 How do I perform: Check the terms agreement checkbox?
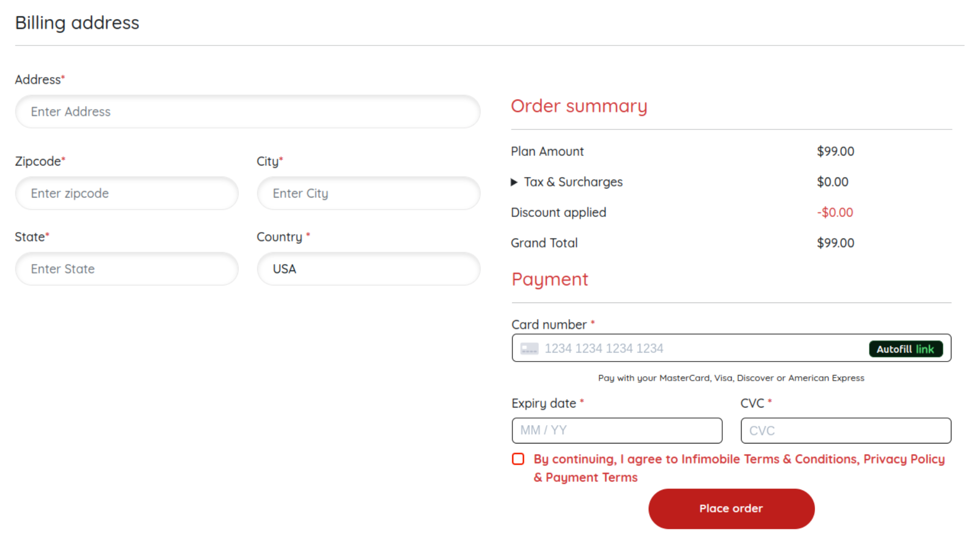click(x=518, y=459)
